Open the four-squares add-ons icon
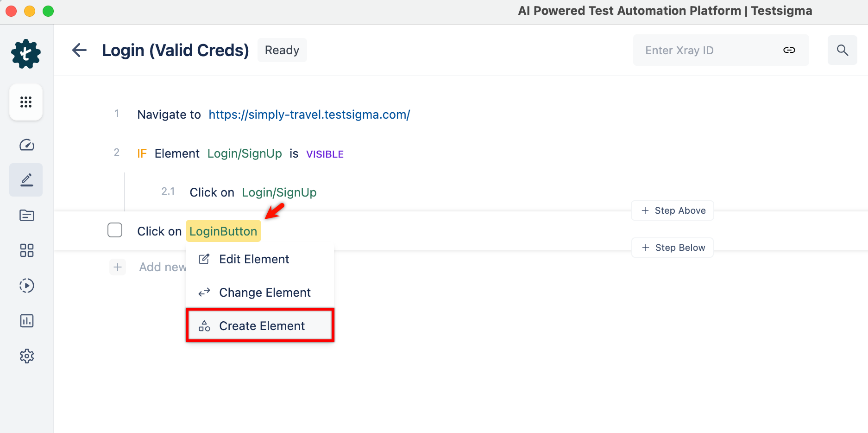 pyautogui.click(x=26, y=250)
